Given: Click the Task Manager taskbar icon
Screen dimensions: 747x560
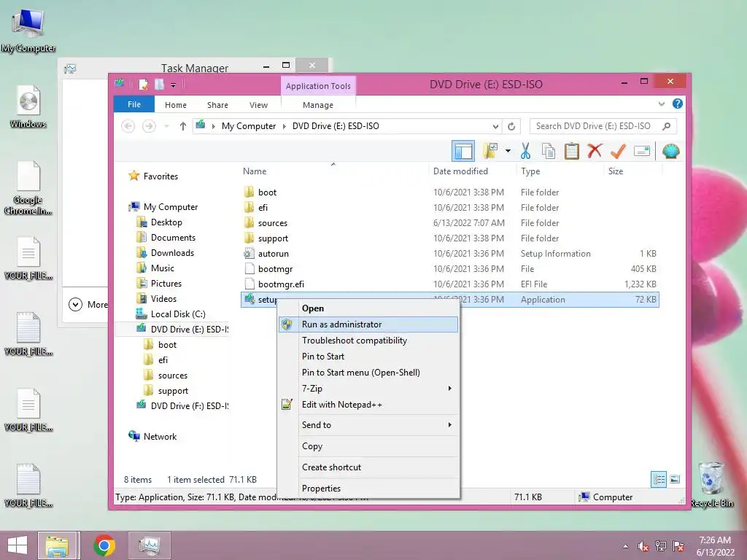Looking at the screenshot, I should pos(150,545).
